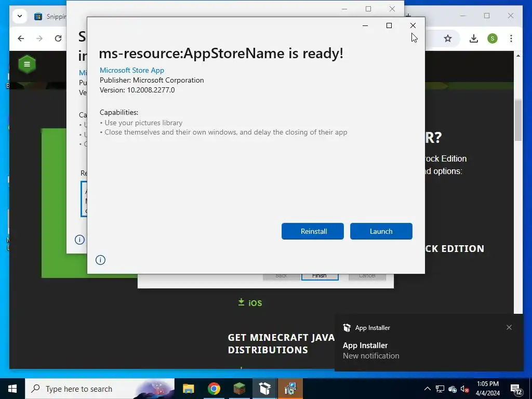The image size is (532, 399).
Task: Click the Reinstall button
Action: (x=312, y=231)
